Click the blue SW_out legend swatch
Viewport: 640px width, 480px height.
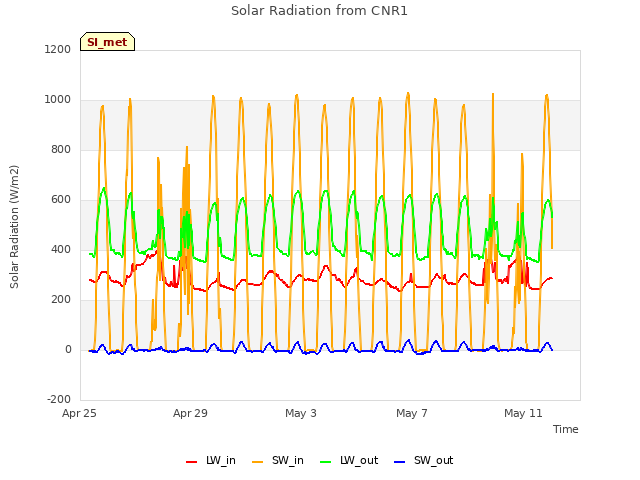click(x=400, y=462)
